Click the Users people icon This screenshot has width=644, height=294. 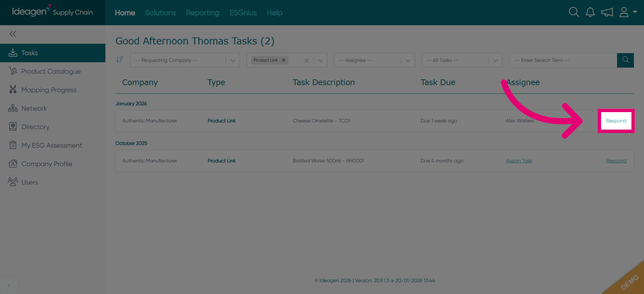click(13, 182)
